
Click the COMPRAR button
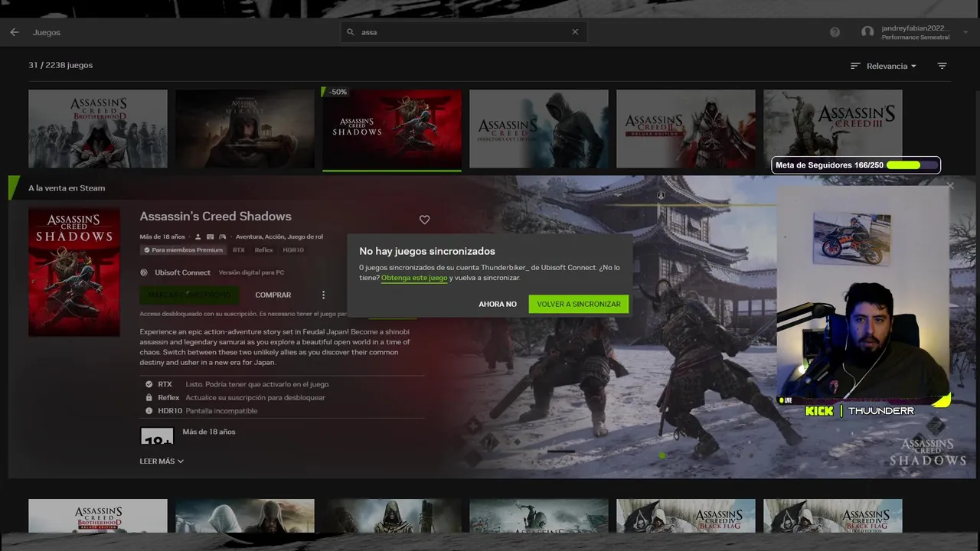[273, 295]
